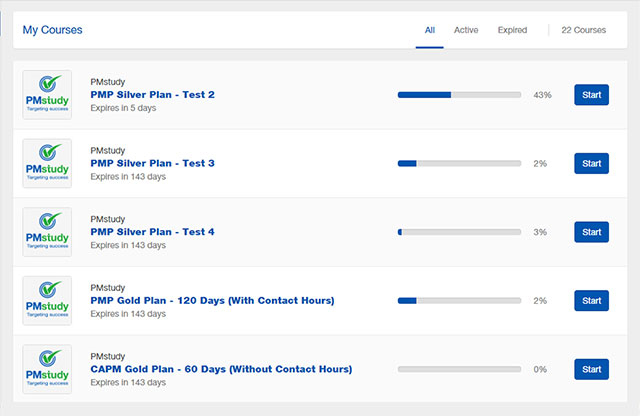Open PMP Silver Plan - Test 2 title link
The height and width of the screenshot is (416, 640).
coord(153,95)
